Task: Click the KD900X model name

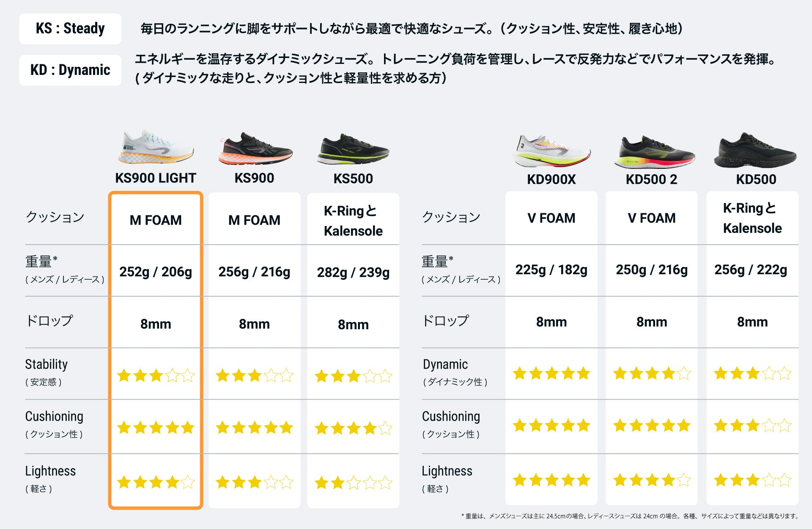Action: coord(551,179)
